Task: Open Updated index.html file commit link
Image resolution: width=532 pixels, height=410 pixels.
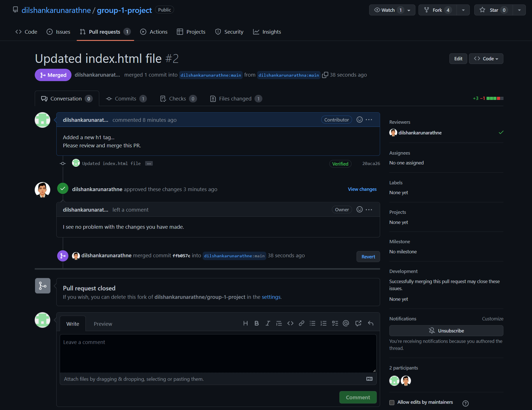Action: pyautogui.click(x=111, y=164)
